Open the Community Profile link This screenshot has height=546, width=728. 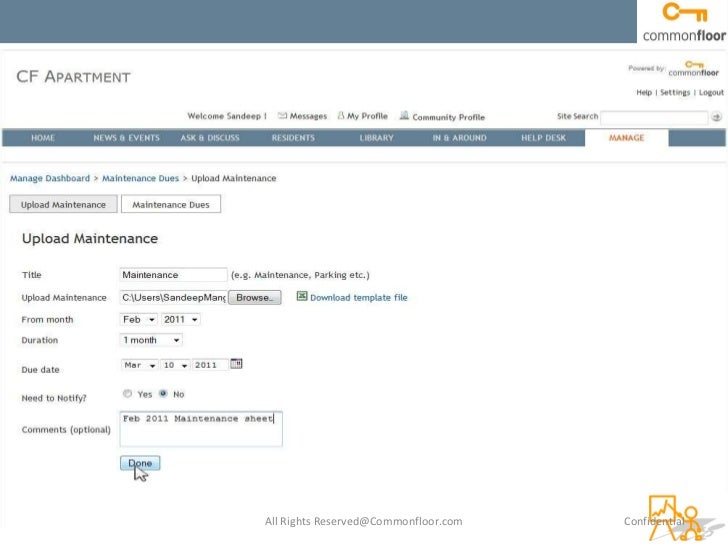448,117
